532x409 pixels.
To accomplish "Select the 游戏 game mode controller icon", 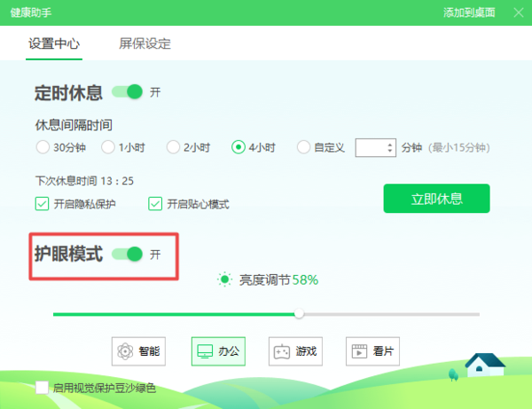I will 282,350.
